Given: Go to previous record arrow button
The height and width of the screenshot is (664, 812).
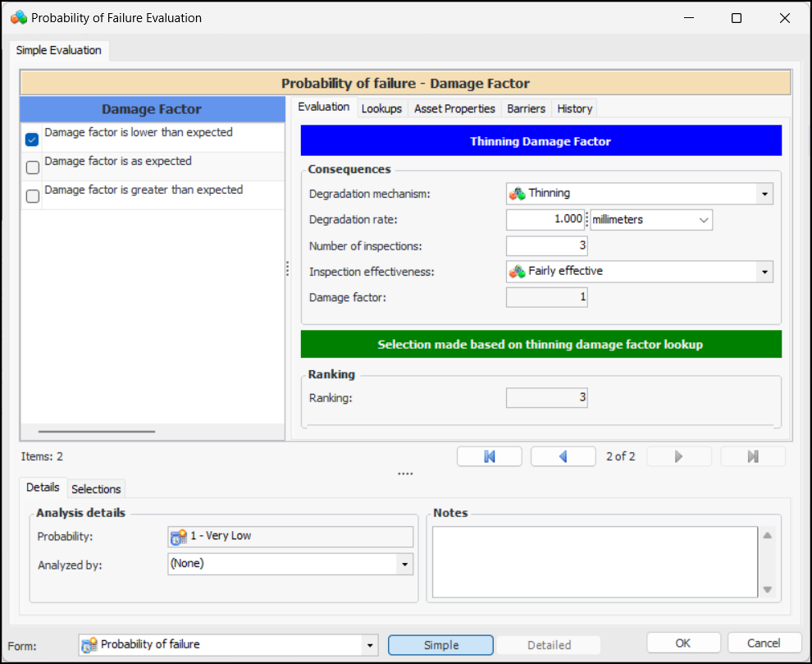Looking at the screenshot, I should click(563, 456).
